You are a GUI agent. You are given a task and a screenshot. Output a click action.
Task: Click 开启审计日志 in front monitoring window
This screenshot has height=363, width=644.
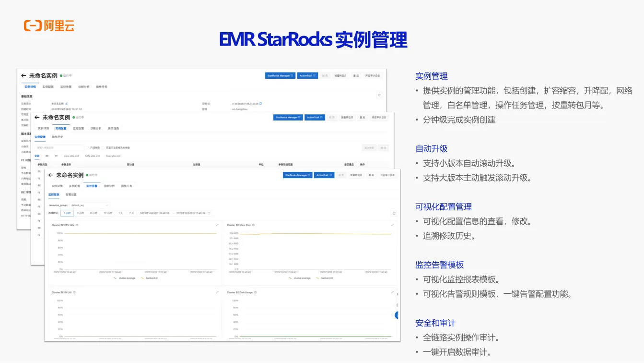[387, 175]
